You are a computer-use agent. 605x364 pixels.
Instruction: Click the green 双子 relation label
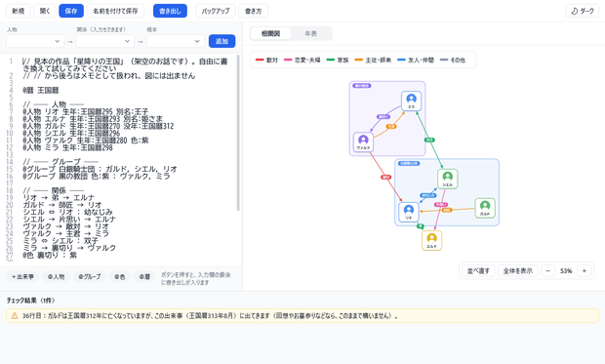pyautogui.click(x=429, y=140)
